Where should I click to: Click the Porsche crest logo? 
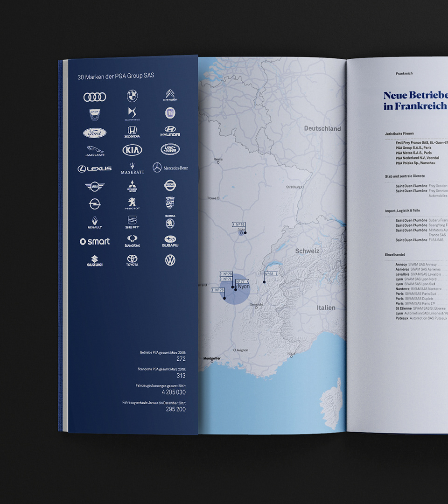[x=170, y=203]
